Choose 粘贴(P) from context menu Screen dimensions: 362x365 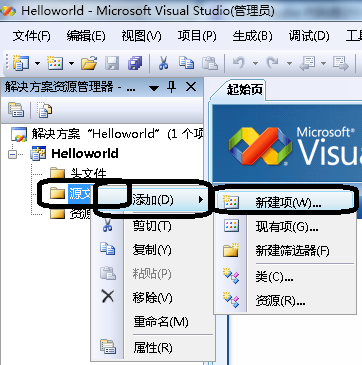pos(152,274)
